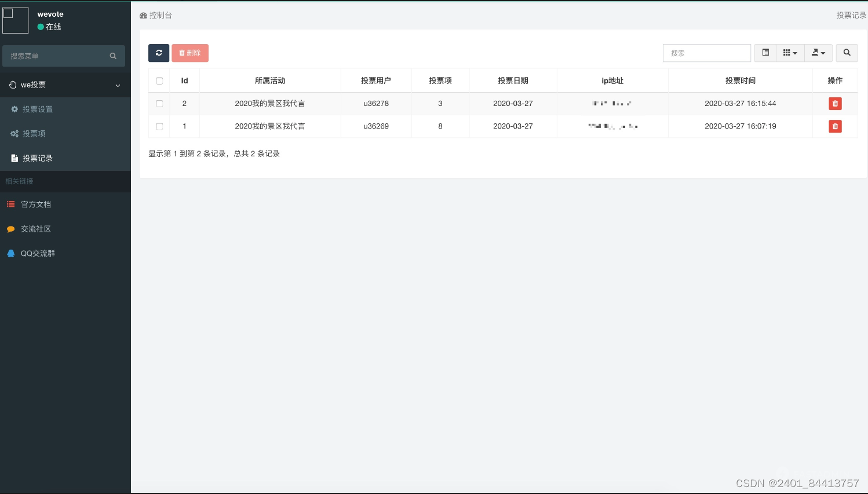This screenshot has height=494, width=868.
Task: Click the 在线 online status
Action: coord(49,27)
